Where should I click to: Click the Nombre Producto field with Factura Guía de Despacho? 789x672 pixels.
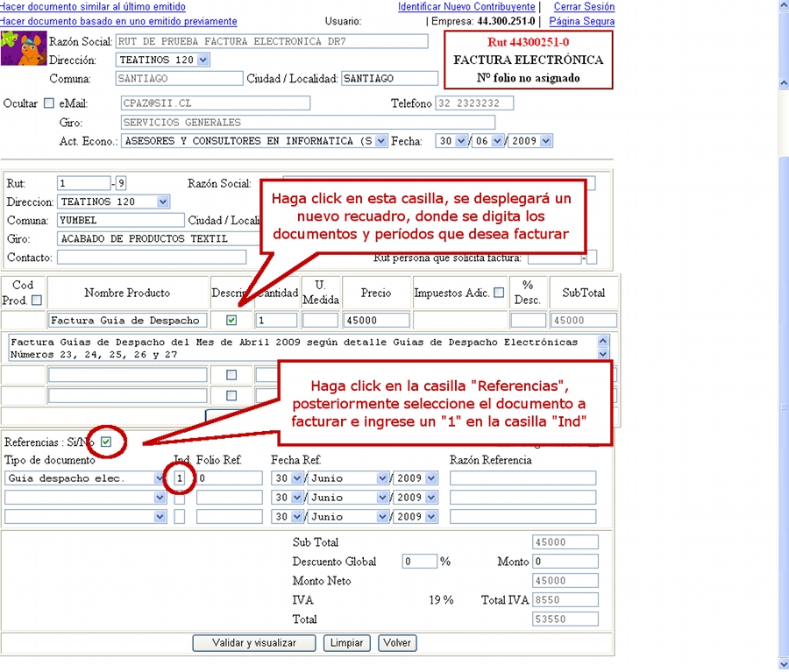point(127,320)
